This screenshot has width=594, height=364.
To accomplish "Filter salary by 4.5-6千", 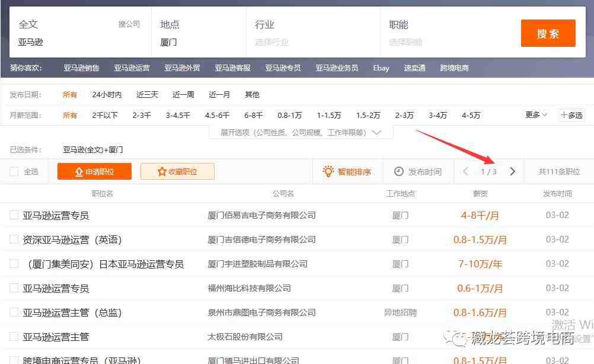I will (x=217, y=115).
